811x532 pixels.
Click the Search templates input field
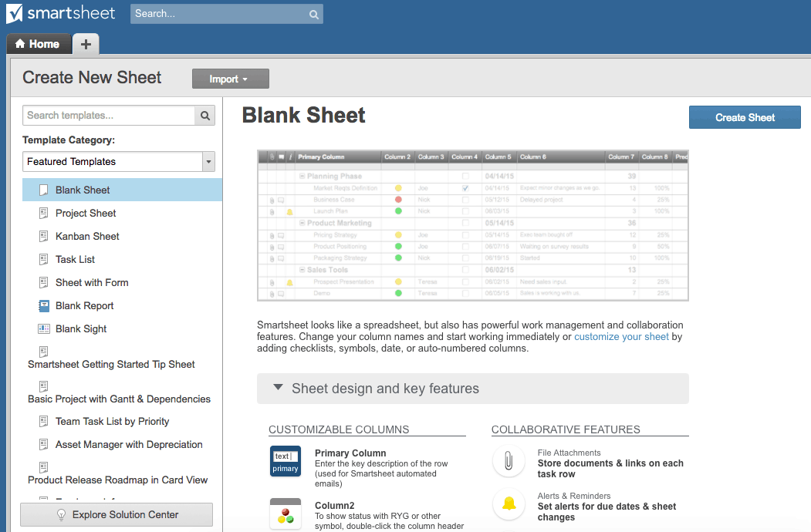tap(108, 115)
